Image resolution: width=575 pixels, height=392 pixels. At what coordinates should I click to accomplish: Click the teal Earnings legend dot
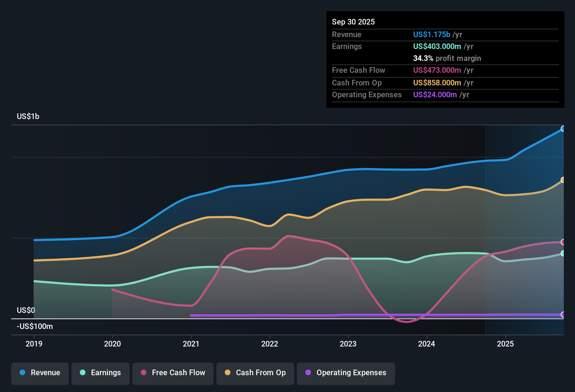[x=83, y=373]
